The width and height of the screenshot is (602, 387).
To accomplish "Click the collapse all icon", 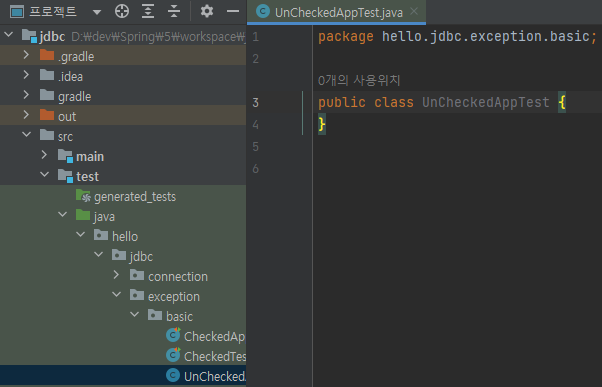I will pos(174,12).
